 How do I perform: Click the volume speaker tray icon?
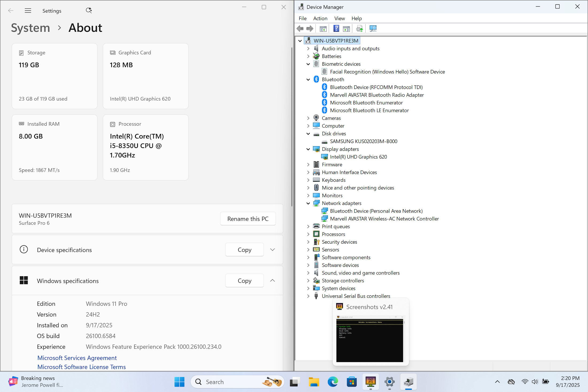[535, 382]
